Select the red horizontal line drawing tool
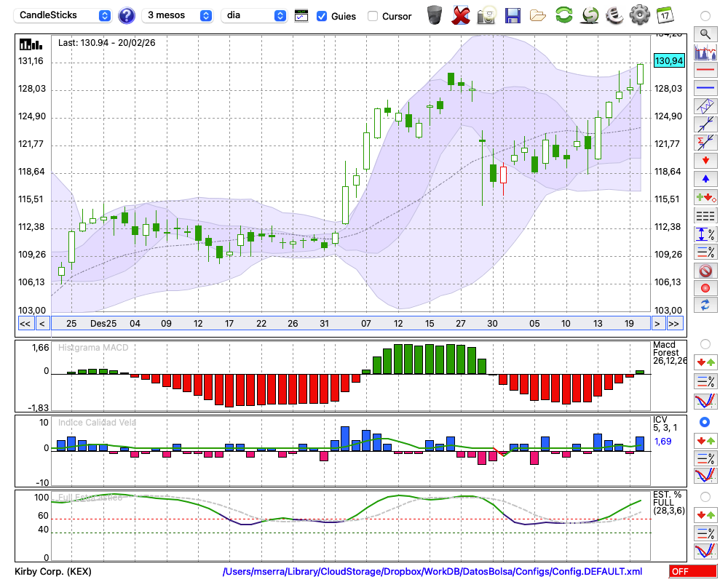This screenshot has width=728, height=582. pyautogui.click(x=705, y=71)
